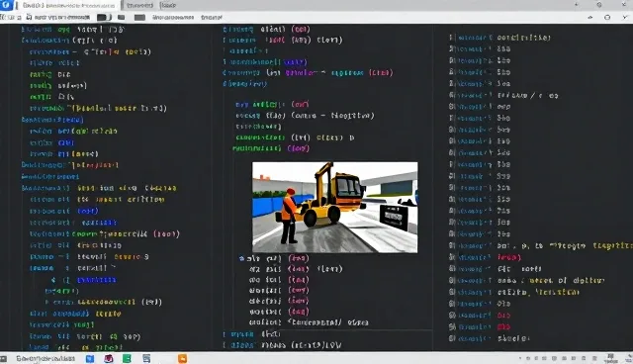Open the maroon taskbar app icon

point(109,358)
